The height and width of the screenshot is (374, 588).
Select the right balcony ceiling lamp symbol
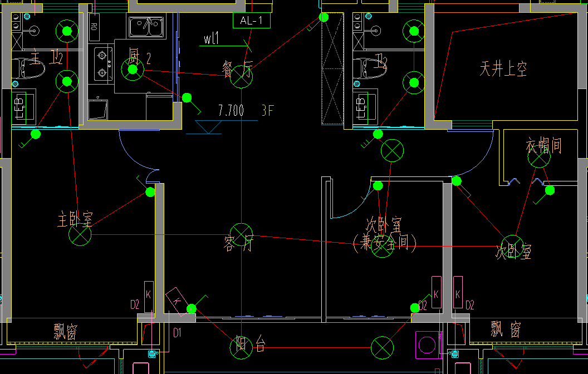pos(382,348)
